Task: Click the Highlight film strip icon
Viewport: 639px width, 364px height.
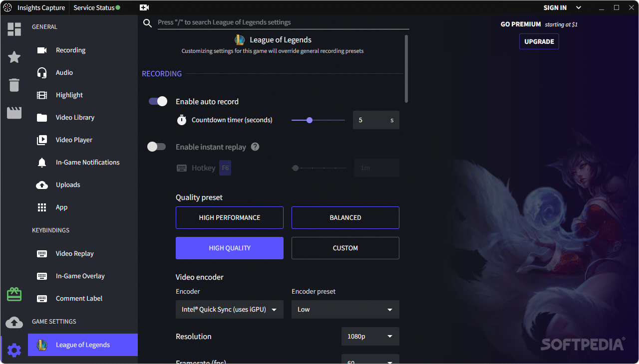Action: coord(42,95)
